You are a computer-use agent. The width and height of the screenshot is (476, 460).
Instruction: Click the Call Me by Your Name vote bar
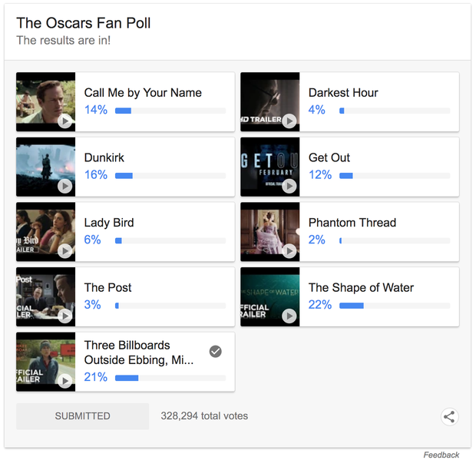[170, 111]
